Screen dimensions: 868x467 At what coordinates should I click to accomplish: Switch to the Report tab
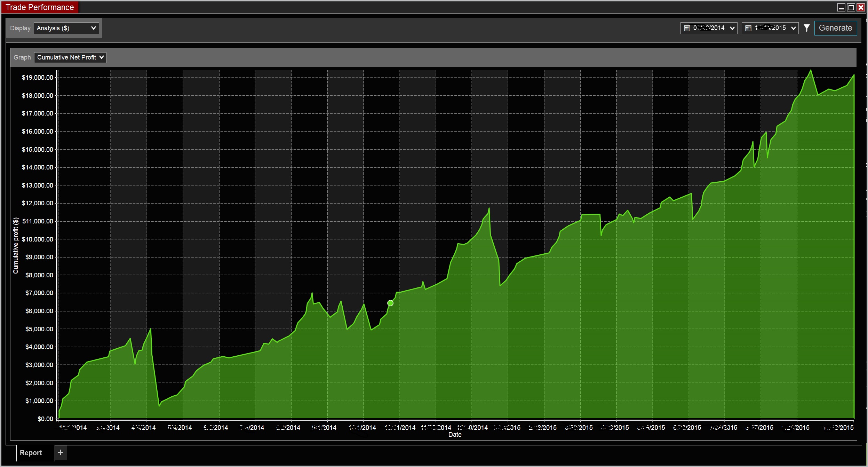31,452
